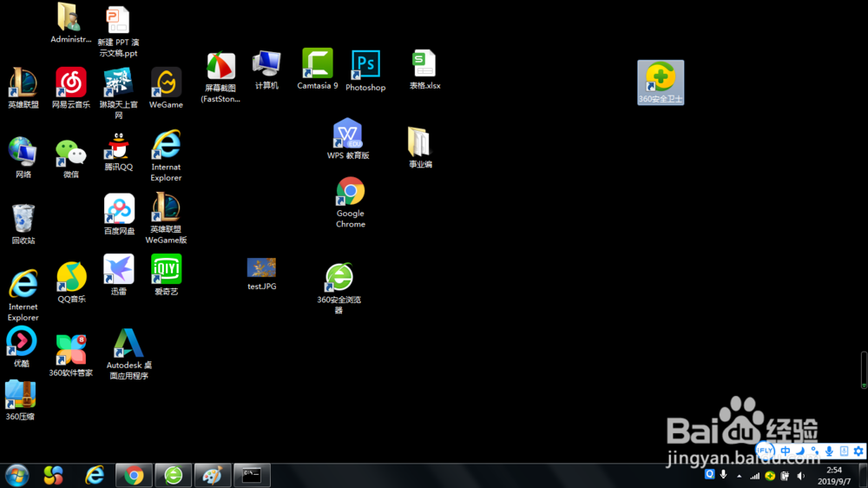This screenshot has width=868, height=488.
Task: Switch to 360 browser taskbar button
Action: tap(174, 475)
